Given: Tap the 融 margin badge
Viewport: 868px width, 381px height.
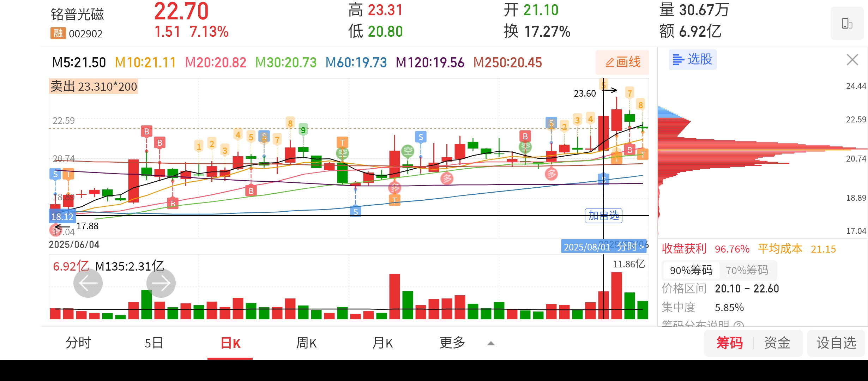Looking at the screenshot, I should pos(58,33).
